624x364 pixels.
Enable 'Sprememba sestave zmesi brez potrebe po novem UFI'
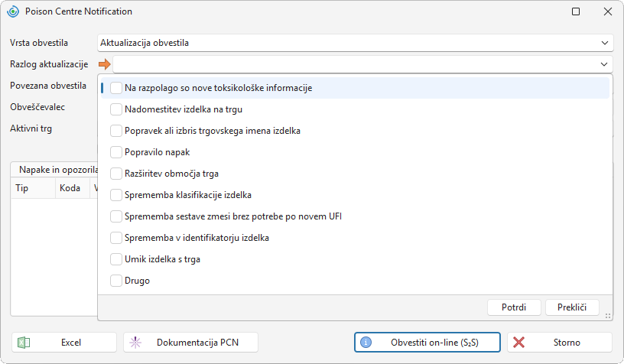point(116,216)
